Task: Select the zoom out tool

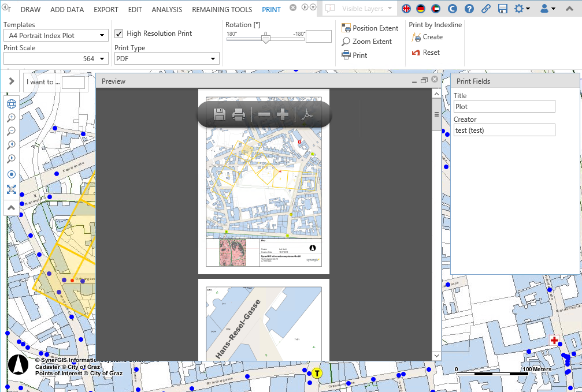Action: (11, 131)
